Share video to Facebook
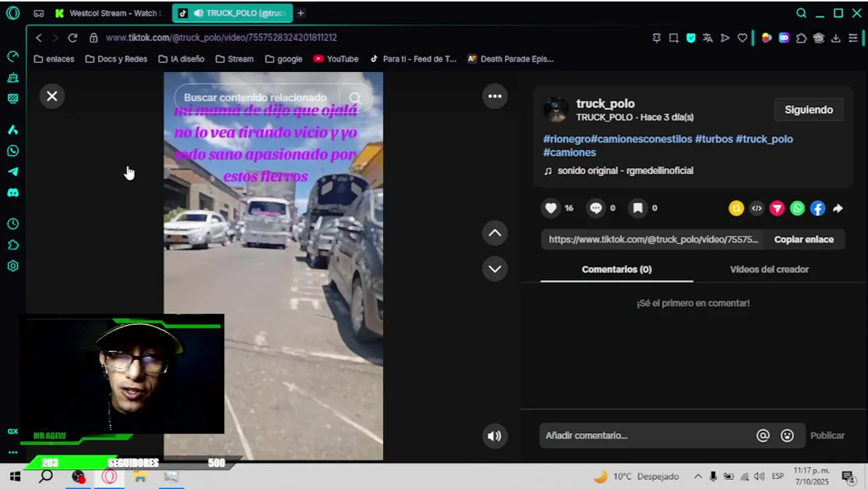The height and width of the screenshot is (489, 868). (x=818, y=209)
